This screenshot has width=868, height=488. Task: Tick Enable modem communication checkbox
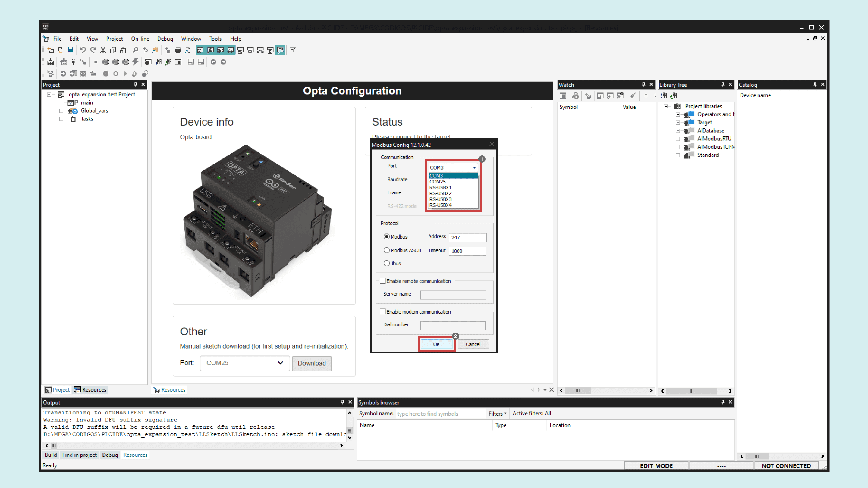(x=383, y=311)
